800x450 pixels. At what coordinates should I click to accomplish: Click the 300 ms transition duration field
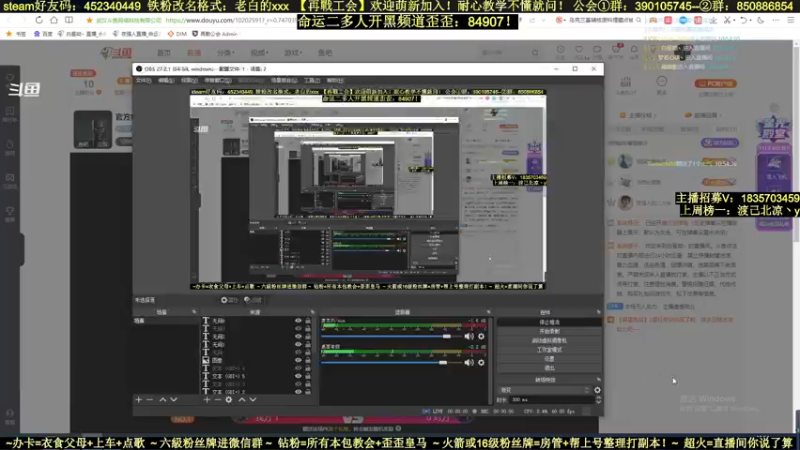(x=551, y=399)
